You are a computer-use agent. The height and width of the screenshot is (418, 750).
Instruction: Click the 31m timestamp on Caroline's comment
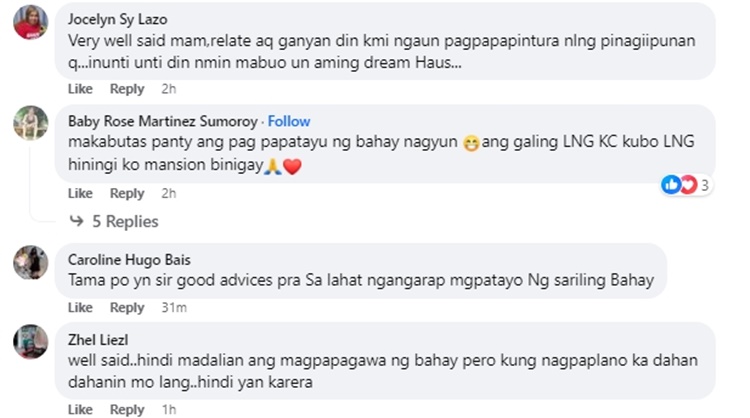point(174,308)
